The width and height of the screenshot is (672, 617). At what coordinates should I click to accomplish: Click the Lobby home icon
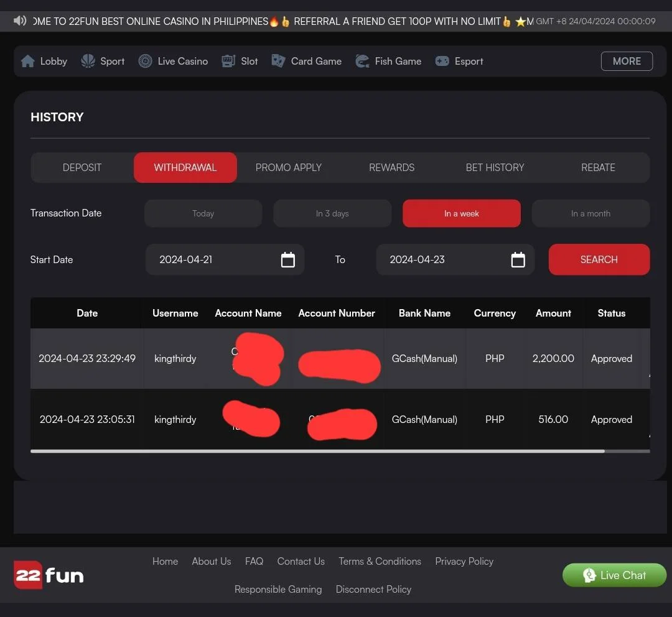coord(28,62)
